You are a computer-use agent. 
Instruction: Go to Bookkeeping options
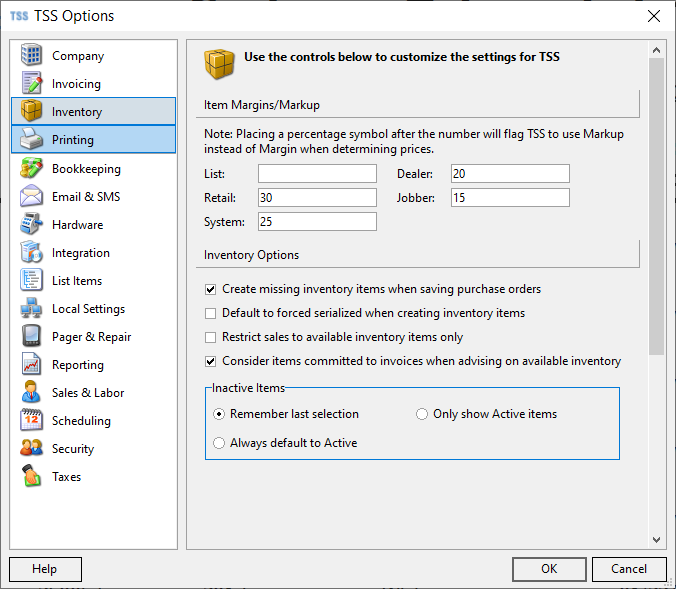(86, 169)
